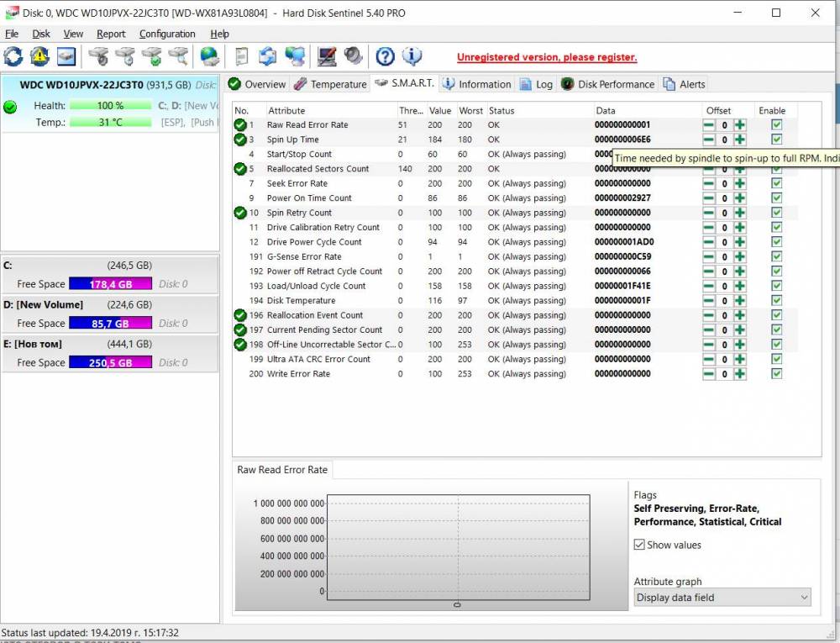This screenshot has height=643, width=840.
Task: Click the speaker sound toolbar icon
Action: (354, 56)
